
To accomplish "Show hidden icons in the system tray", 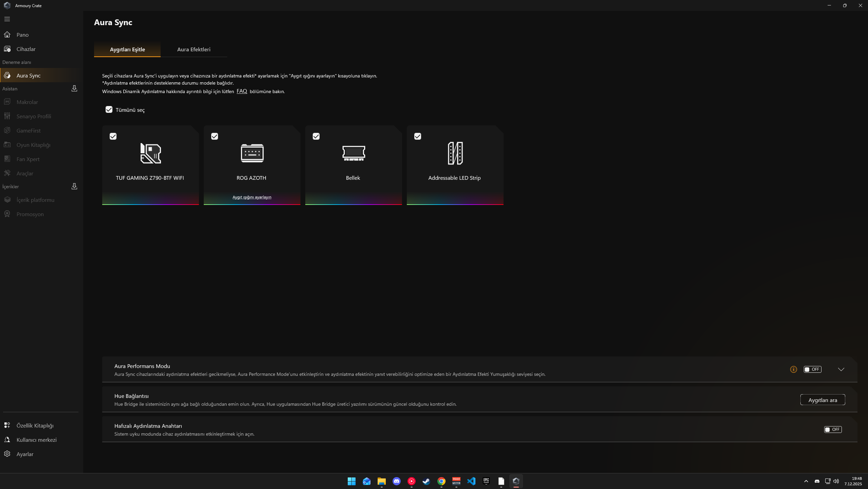I will (x=806, y=481).
